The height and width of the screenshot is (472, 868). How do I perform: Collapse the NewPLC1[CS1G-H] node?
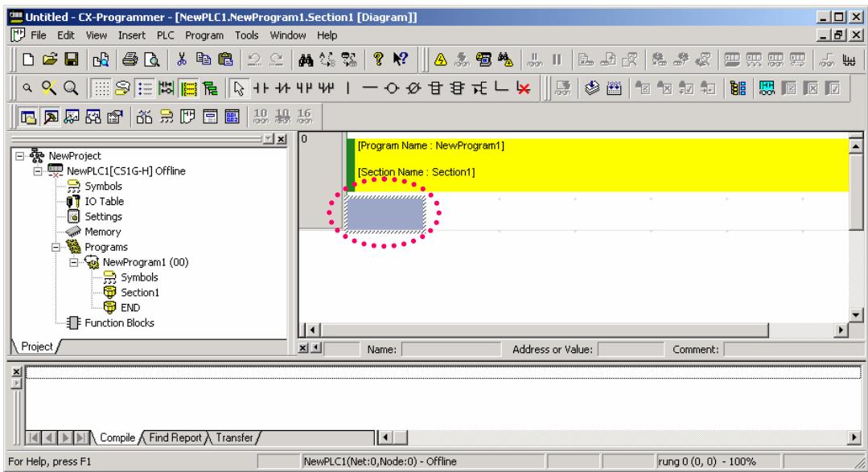pos(38,171)
